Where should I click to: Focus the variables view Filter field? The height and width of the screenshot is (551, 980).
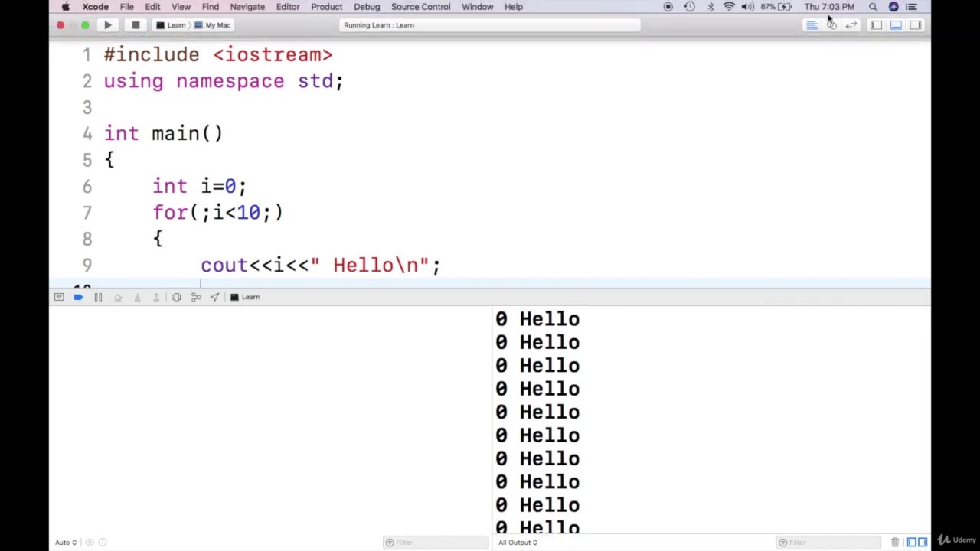pos(436,543)
